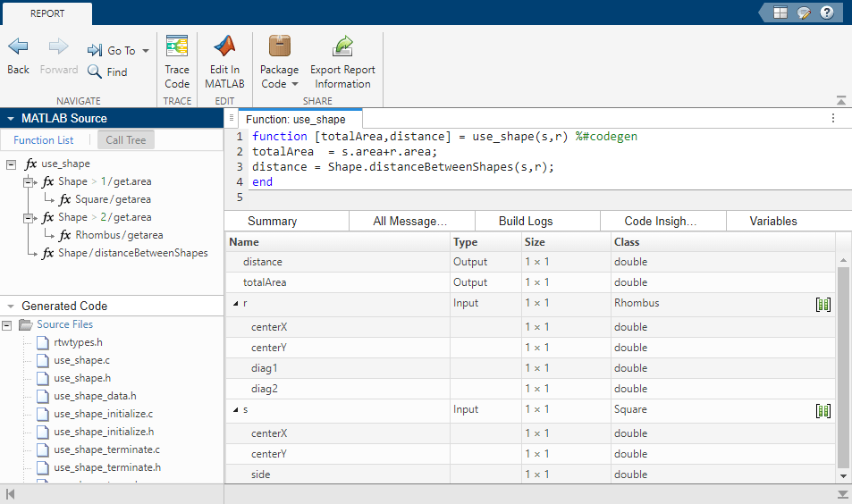Collapse the MATLAB Source panel
The height and width of the screenshot is (504, 852).
click(10, 118)
